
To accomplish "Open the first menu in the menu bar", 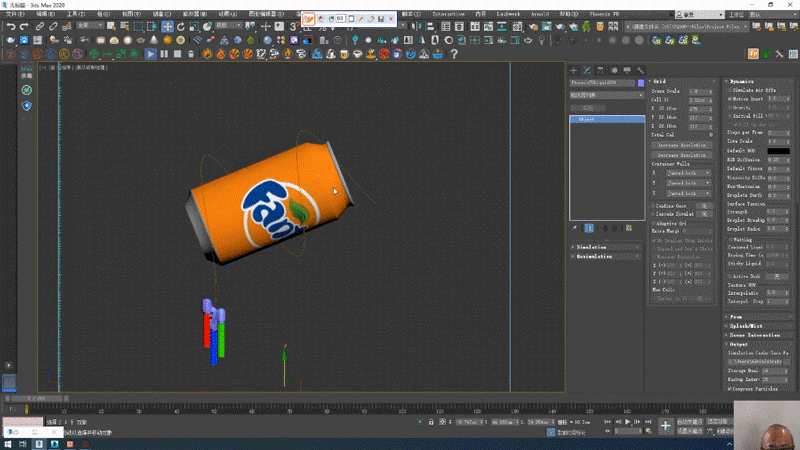I will (15, 14).
